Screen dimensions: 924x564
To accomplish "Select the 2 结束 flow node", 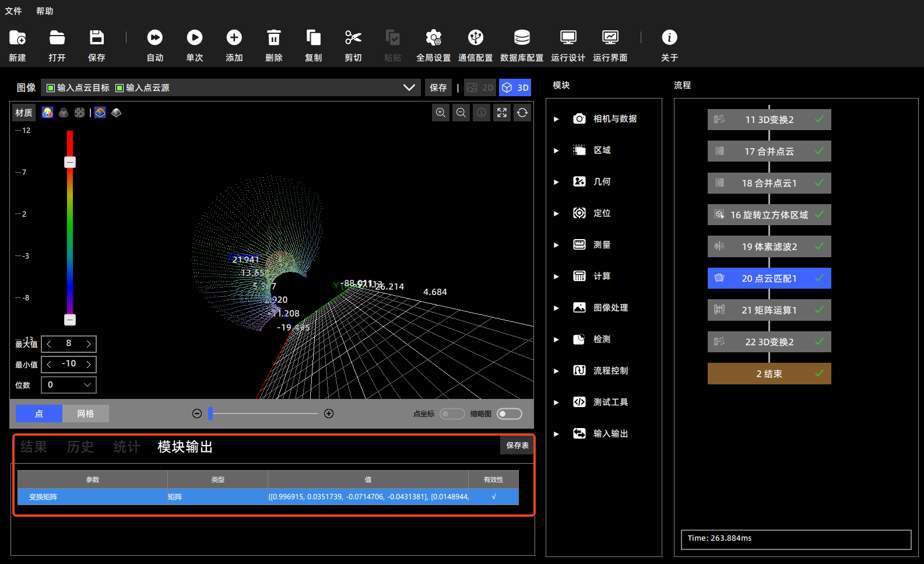I will (x=770, y=374).
